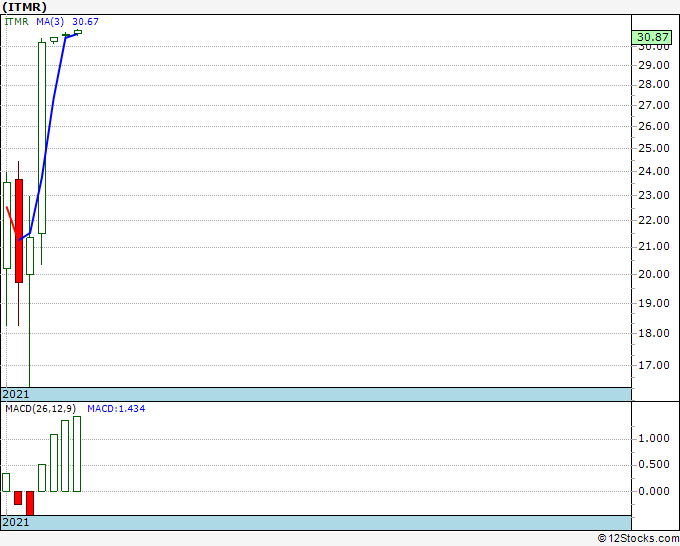Click the MACD(26,12,9) indicator label

tap(40, 409)
